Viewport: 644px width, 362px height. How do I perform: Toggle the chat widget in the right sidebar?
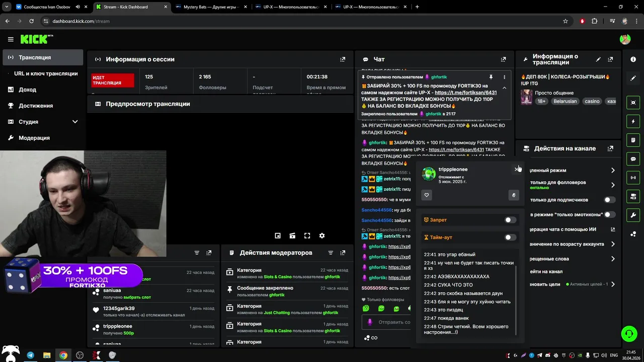tap(633, 159)
